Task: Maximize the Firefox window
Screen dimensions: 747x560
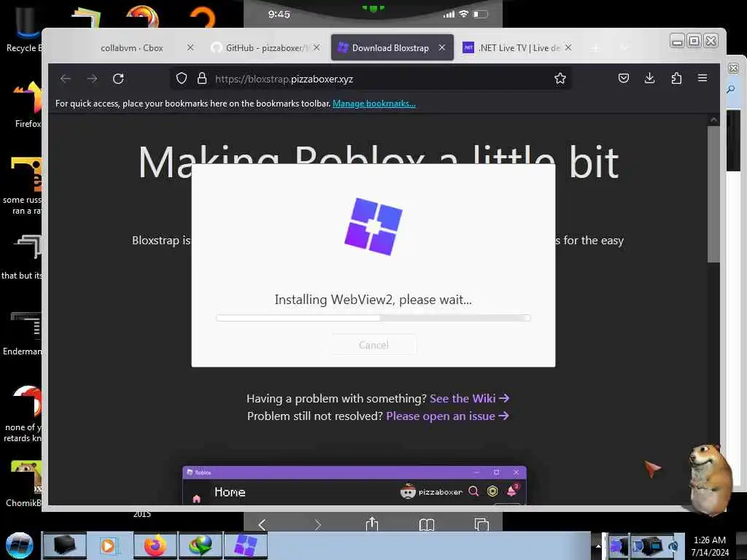Action: 694,41
